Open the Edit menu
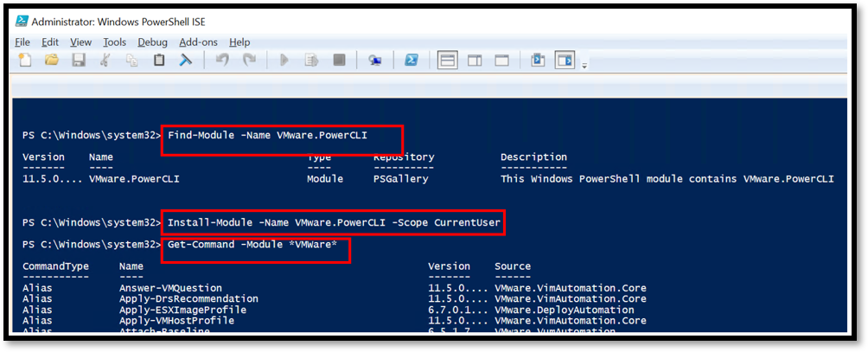Screen dimensions: 868x352 click(x=50, y=42)
